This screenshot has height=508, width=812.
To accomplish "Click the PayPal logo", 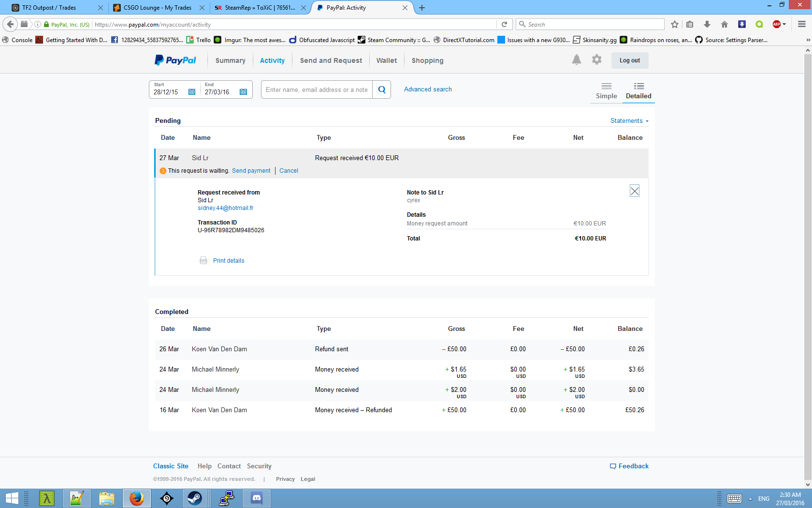I will tap(175, 60).
